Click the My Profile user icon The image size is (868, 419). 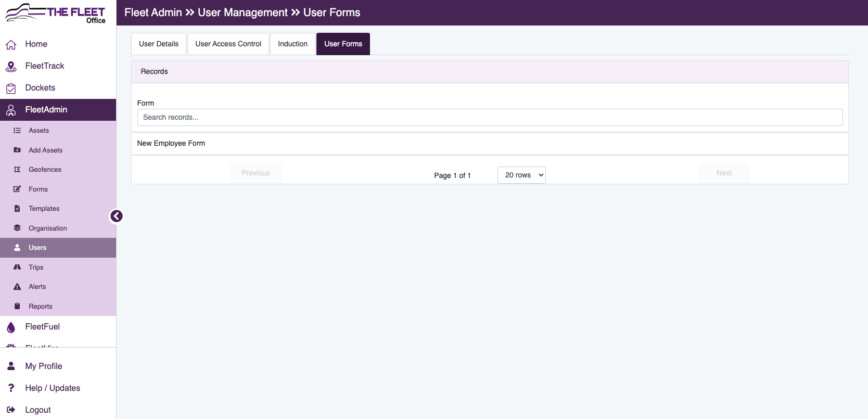(11, 366)
